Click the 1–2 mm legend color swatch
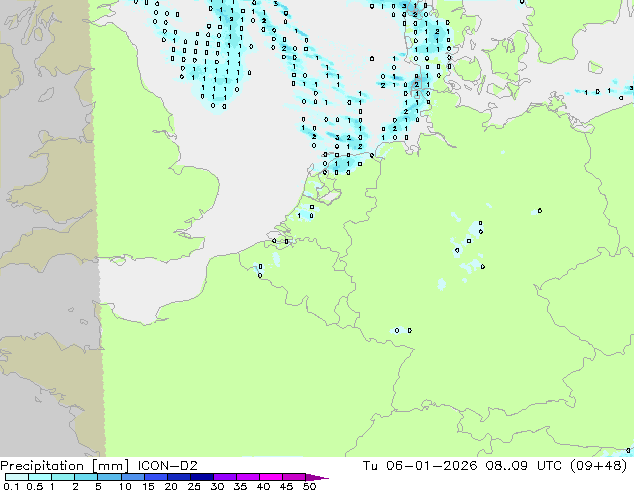634x490 pixels. point(63,477)
